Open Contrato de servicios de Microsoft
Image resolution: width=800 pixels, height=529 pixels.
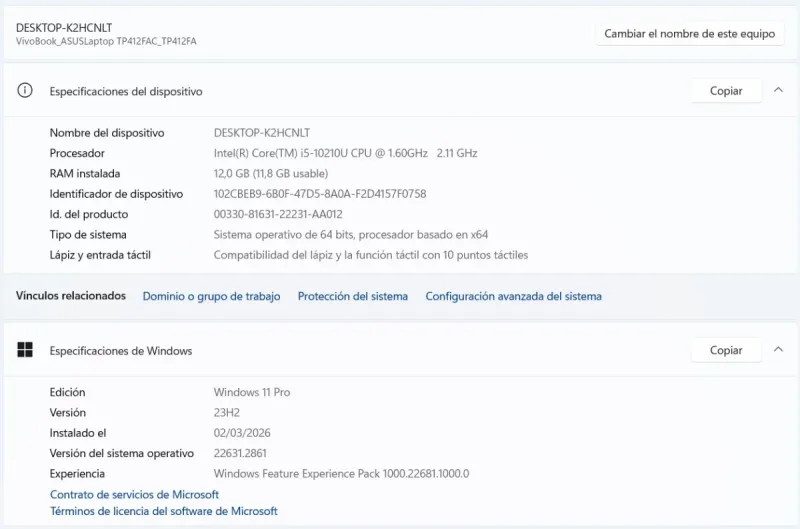click(x=134, y=494)
